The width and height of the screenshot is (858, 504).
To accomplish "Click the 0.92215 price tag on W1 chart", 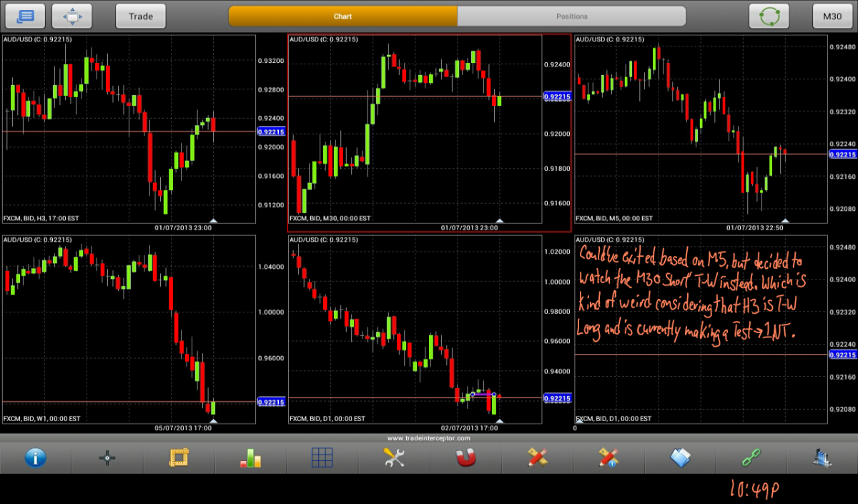I will tap(271, 401).
